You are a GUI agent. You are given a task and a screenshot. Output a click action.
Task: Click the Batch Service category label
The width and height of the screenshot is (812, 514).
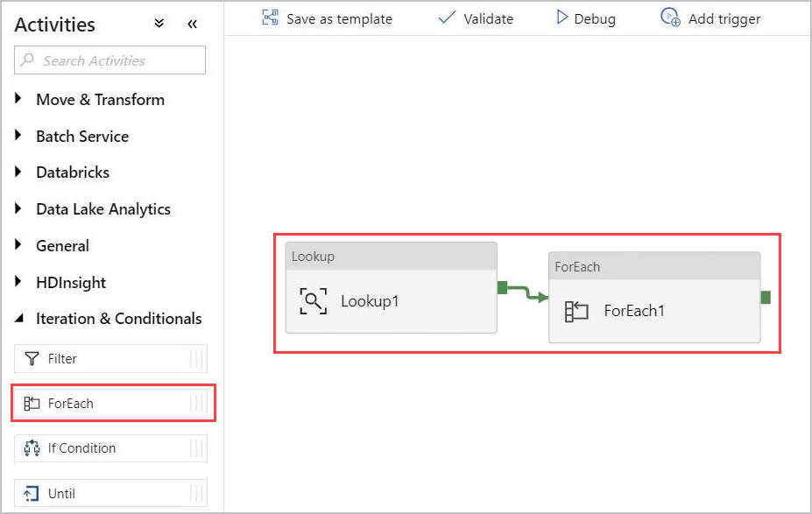pos(82,136)
